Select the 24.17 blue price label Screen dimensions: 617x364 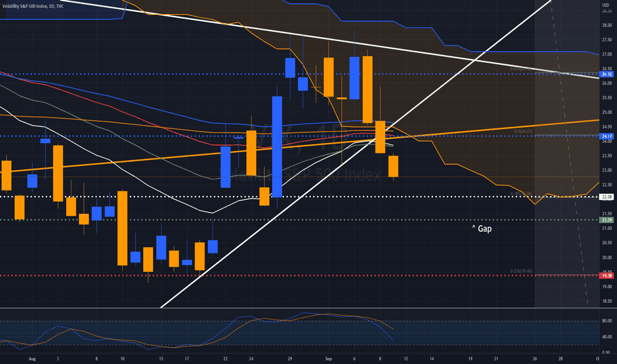tap(606, 136)
